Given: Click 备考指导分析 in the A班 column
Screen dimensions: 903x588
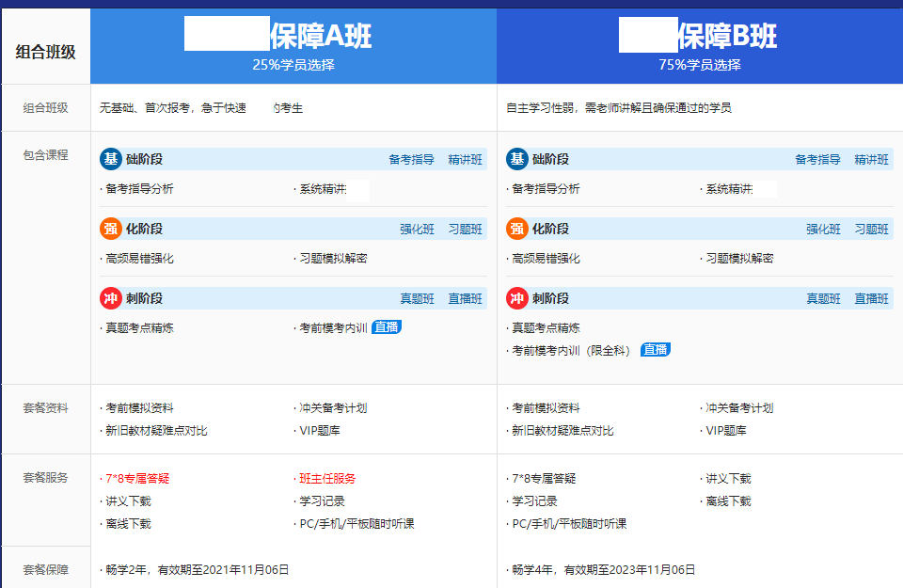Looking at the screenshot, I should [139, 189].
